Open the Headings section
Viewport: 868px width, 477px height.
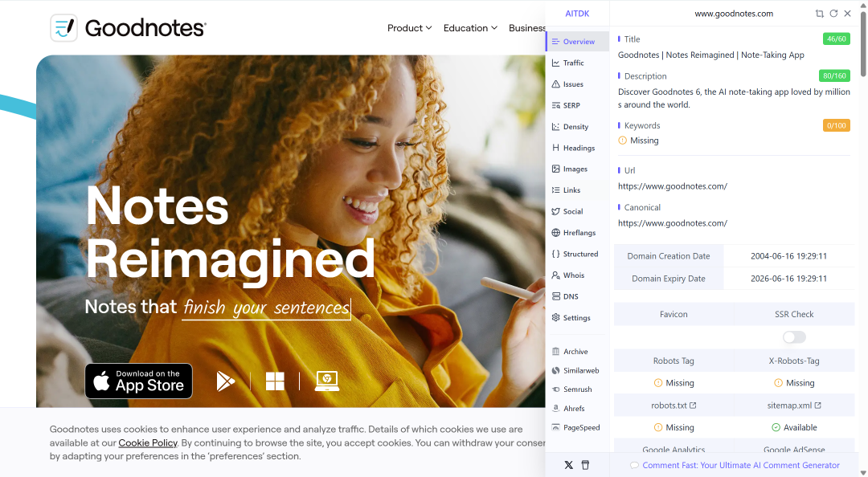[577, 148]
